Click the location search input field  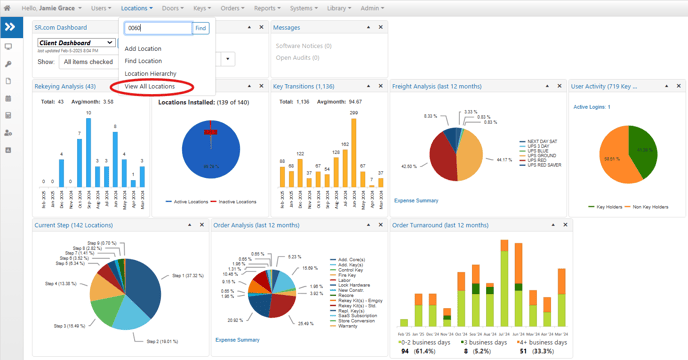coord(158,28)
